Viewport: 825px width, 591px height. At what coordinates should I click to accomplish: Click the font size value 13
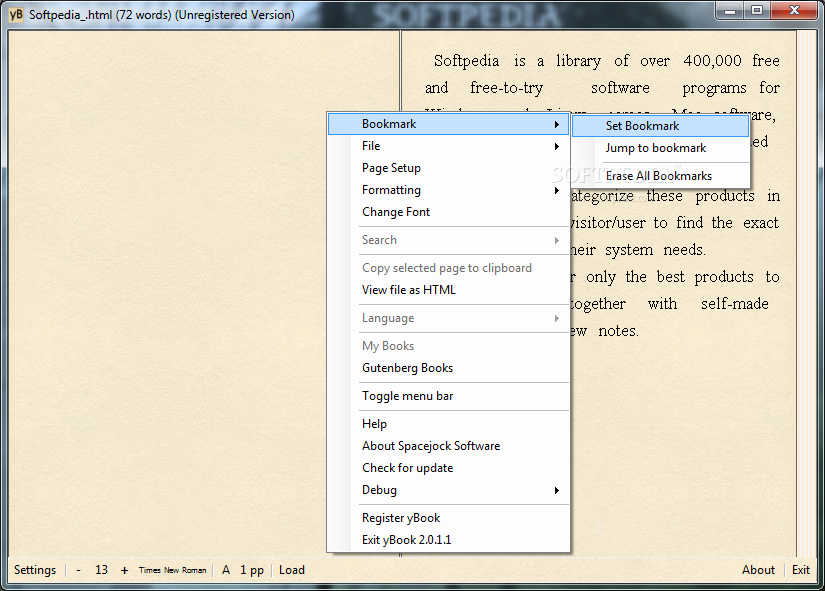tap(101, 570)
